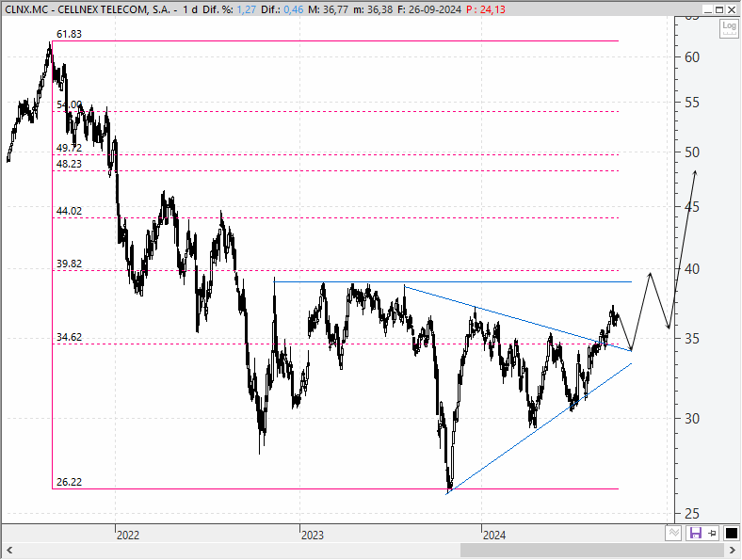Screen dimensions: 742x560
Task: Maximize the CLNX.MC chart window
Action: click(x=719, y=9)
